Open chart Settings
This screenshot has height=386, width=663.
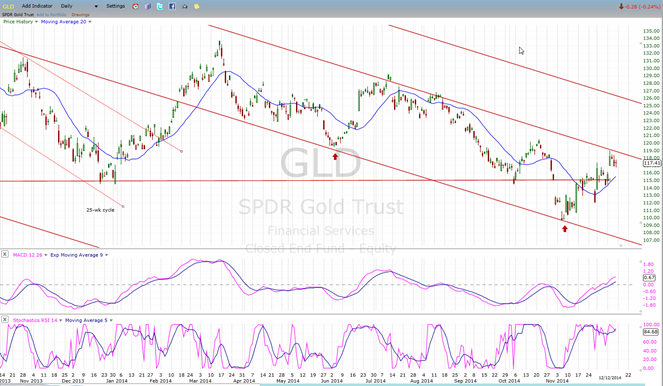(115, 6)
